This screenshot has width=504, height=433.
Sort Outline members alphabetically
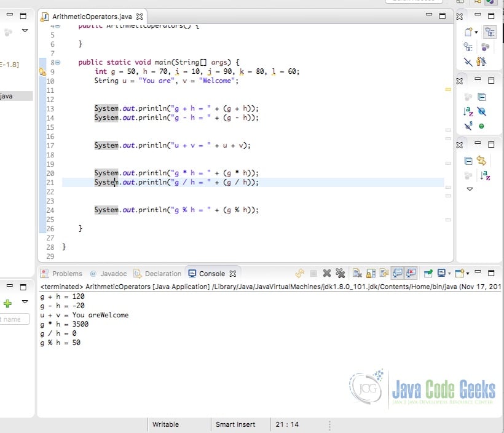coord(468,111)
